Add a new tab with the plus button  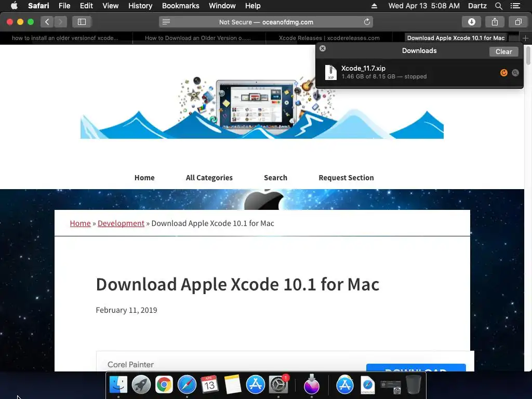click(525, 38)
